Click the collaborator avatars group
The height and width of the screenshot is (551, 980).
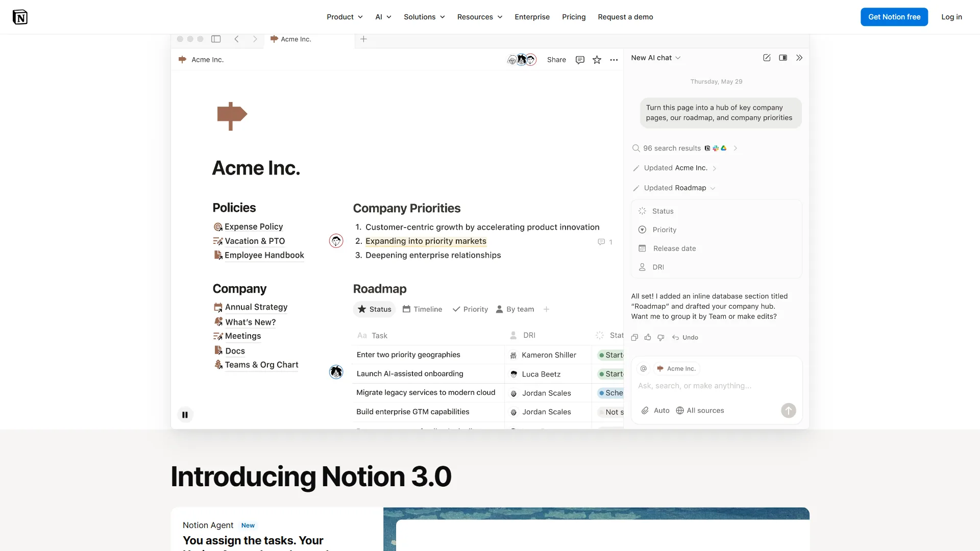click(522, 60)
